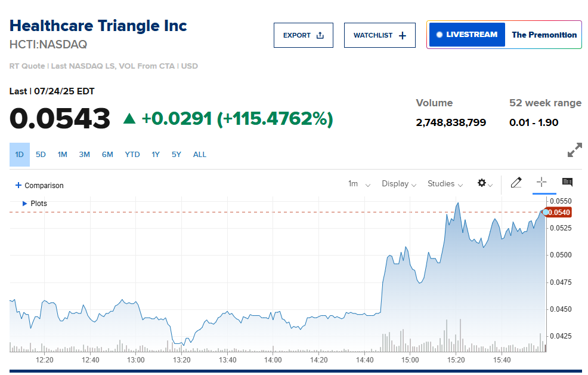Open the Studies dropdown
Viewport: 588px width, 375px height.
coord(445,184)
